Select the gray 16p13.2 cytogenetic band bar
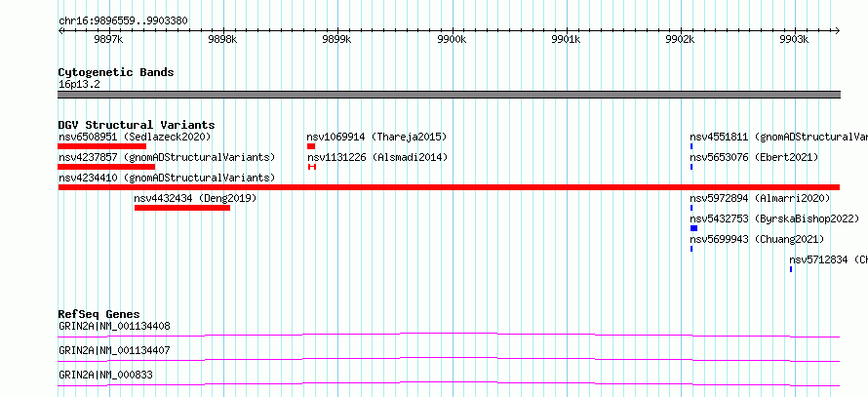Screen dimensions: 868x397 click(x=449, y=95)
